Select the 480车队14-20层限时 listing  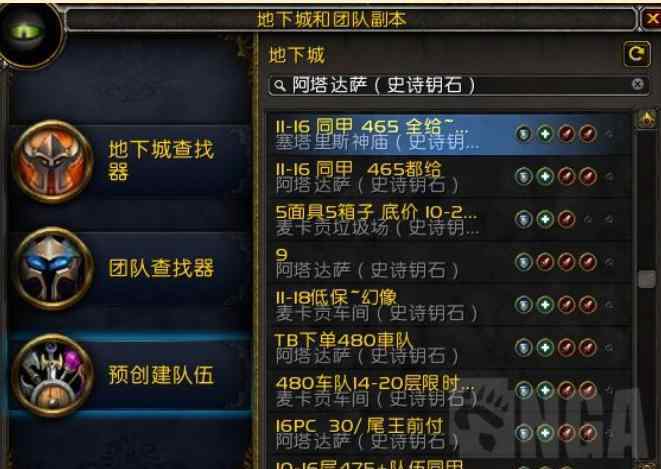click(x=450, y=391)
